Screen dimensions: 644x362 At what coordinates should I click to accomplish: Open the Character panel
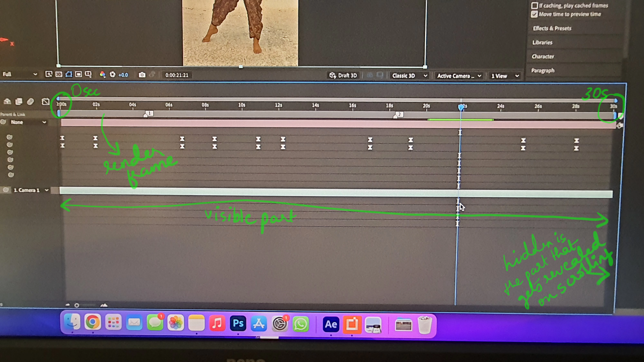[543, 56]
